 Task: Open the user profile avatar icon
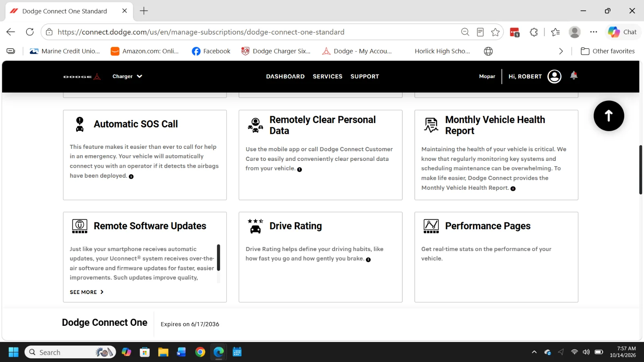[x=554, y=76]
